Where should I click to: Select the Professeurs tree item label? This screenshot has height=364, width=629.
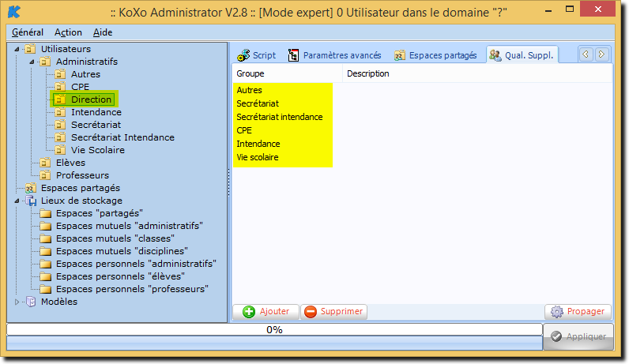click(82, 175)
